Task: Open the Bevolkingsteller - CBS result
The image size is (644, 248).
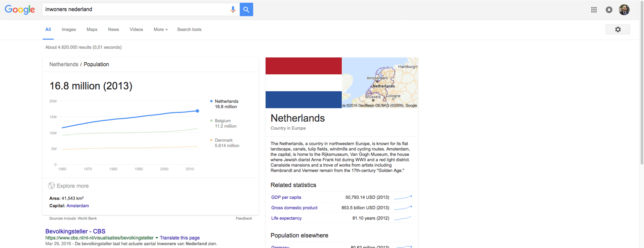Action: (75, 231)
